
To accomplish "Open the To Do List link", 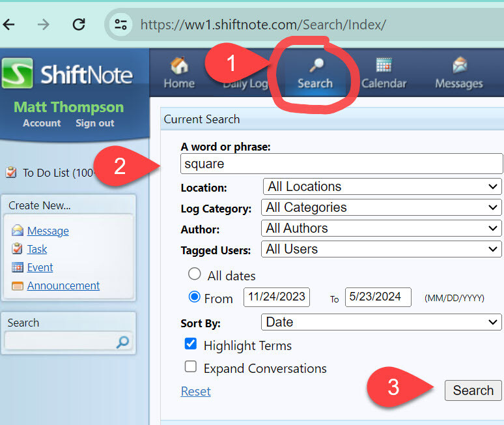I will [58, 173].
